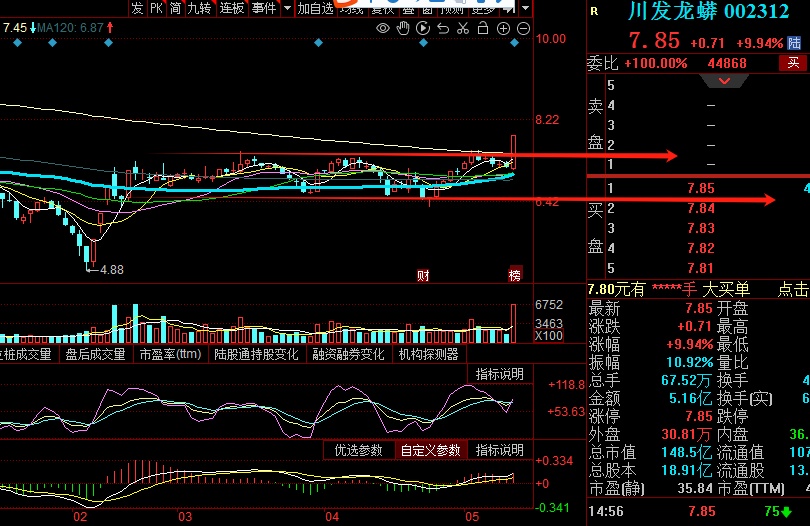The width and height of the screenshot is (810, 526).
Task: Click the 总市值 148.5亿 value
Action: point(687,453)
